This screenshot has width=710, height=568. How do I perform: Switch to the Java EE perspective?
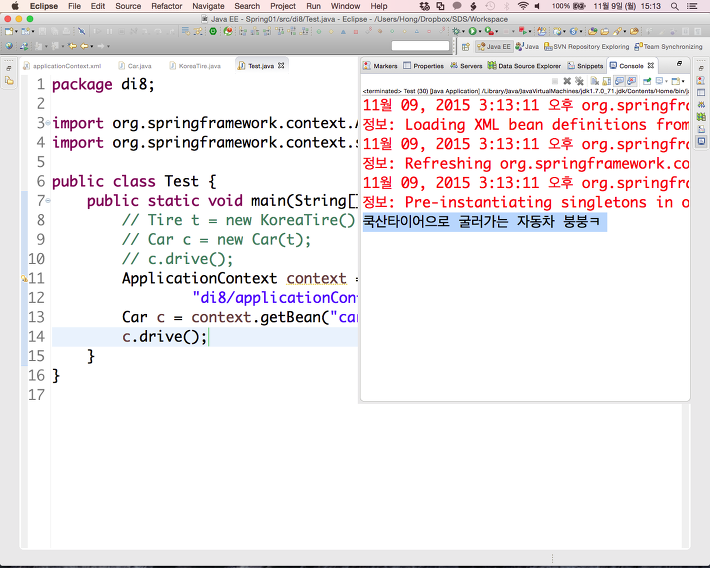(x=494, y=47)
